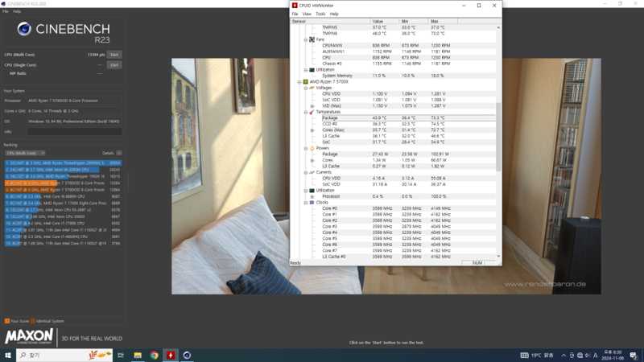Image resolution: width=644 pixels, height=362 pixels.
Task: Click the Temperatures thermometer icon
Action: pyautogui.click(x=312, y=112)
